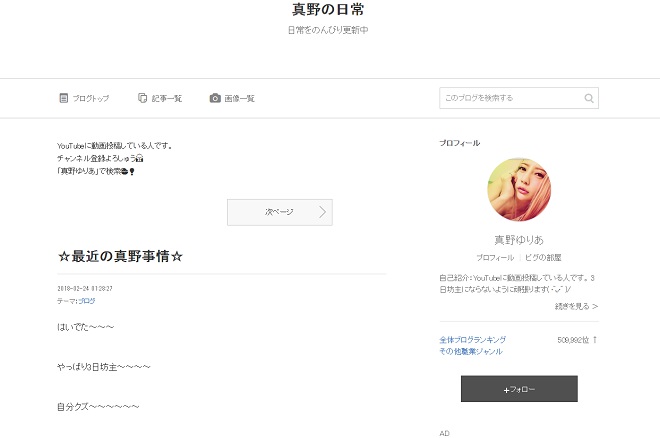Open the ブログトップ menu link
This screenshot has width=660, height=438.
pos(91,98)
